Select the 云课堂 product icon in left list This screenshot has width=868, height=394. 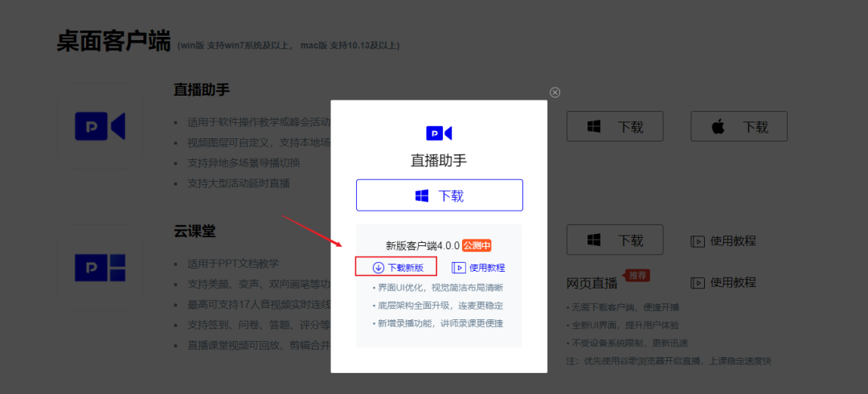click(x=100, y=268)
